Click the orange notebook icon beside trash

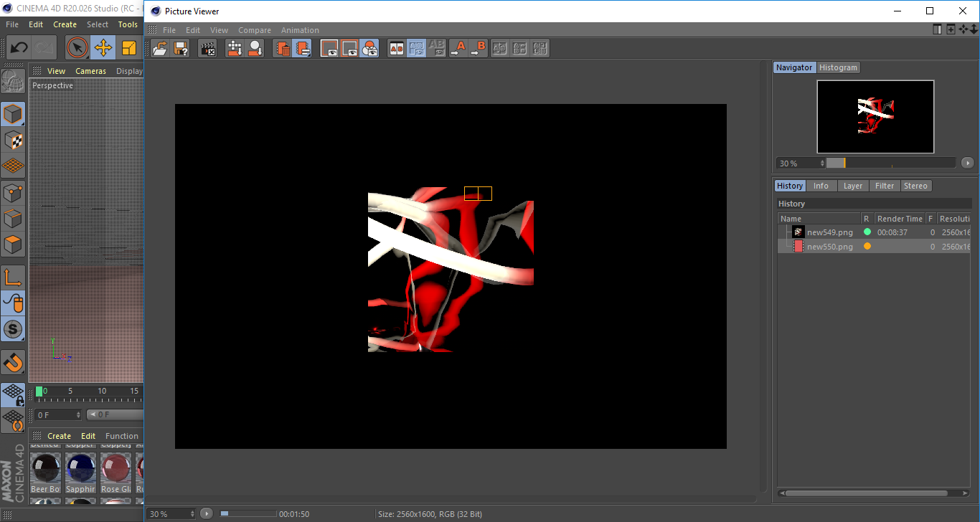[302, 49]
